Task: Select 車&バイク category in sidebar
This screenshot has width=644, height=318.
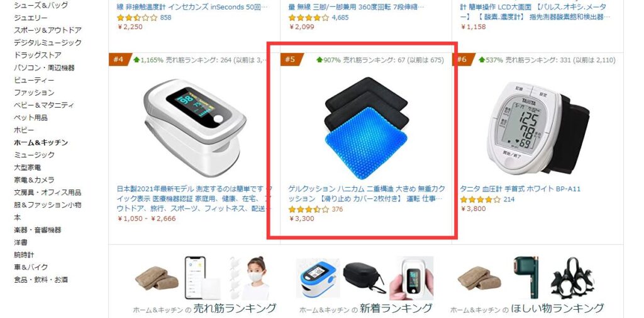Action: 31,268
